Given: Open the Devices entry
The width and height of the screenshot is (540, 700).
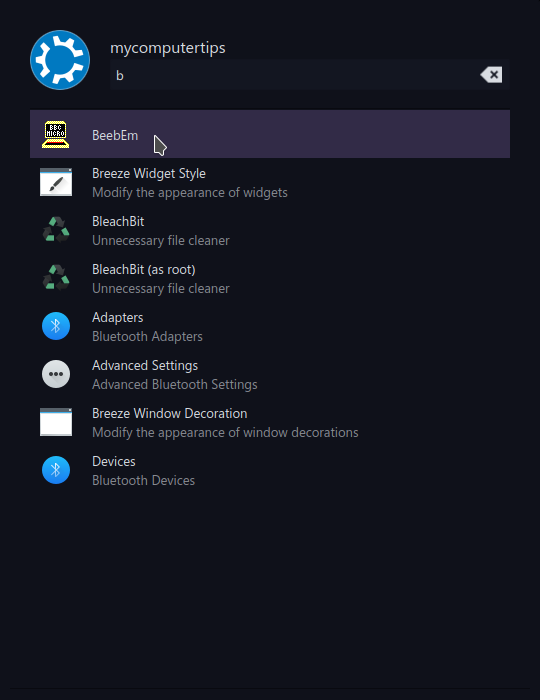Looking at the screenshot, I should coord(270,470).
